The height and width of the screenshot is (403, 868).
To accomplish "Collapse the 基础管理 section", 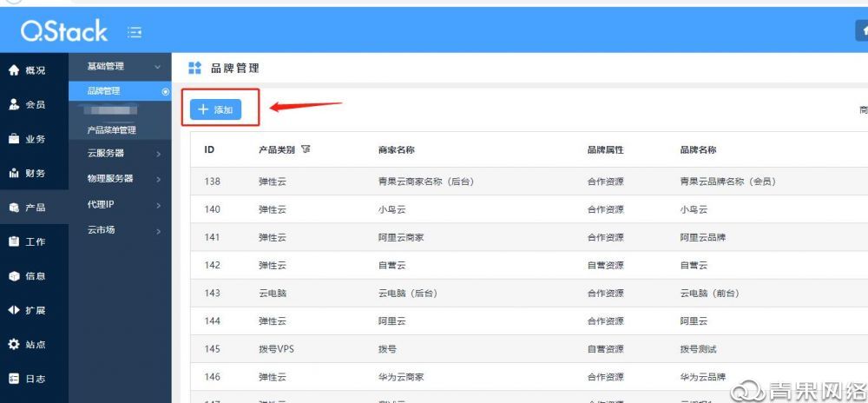I will pyautogui.click(x=157, y=67).
